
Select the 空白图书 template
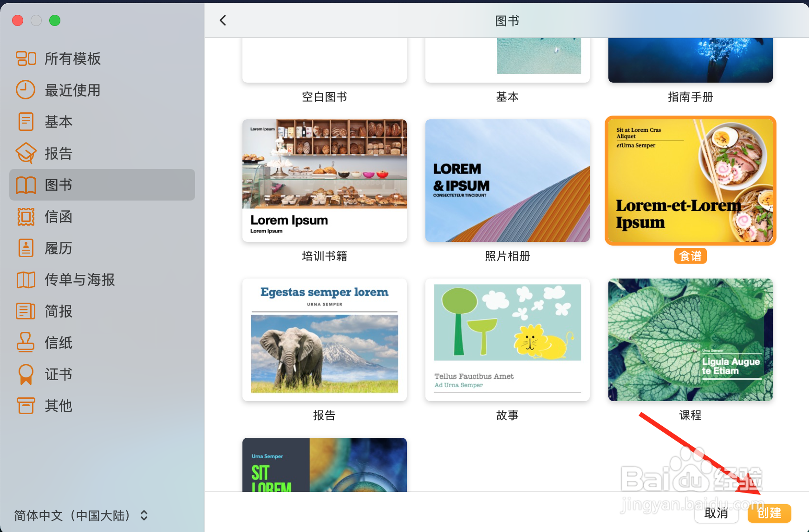[324, 60]
